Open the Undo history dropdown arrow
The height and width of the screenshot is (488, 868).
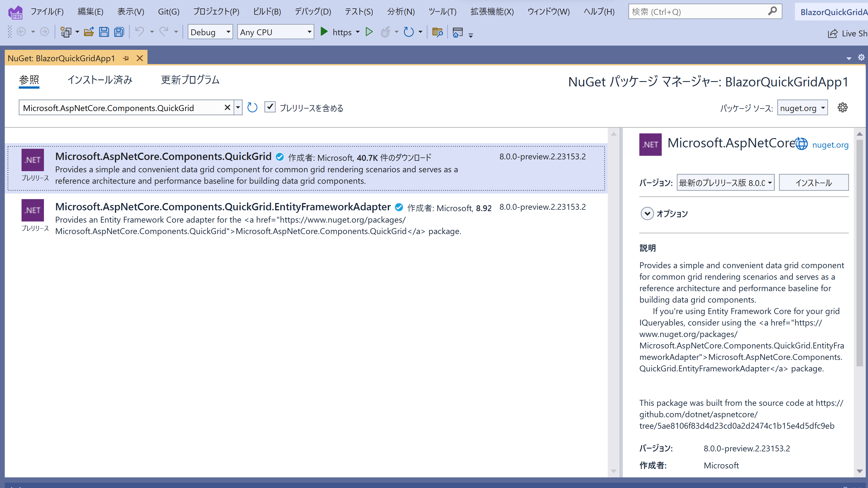[x=152, y=32]
